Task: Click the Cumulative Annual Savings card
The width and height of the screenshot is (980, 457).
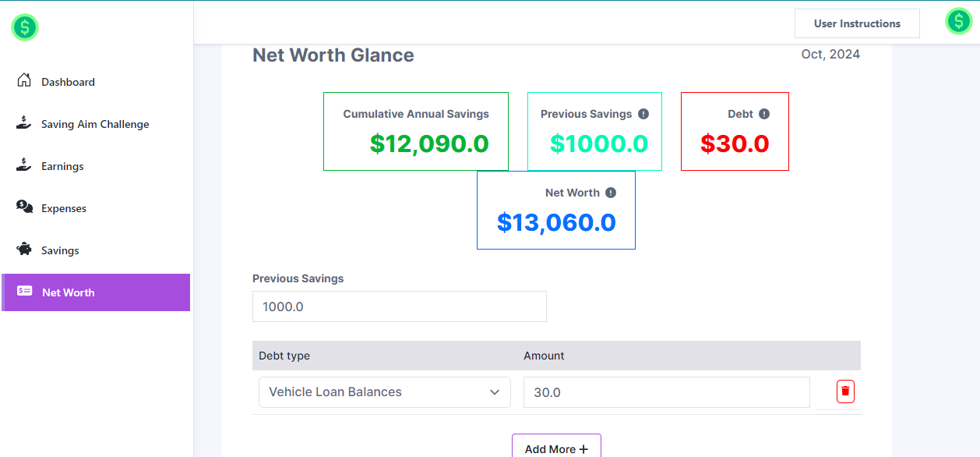Action: pyautogui.click(x=416, y=132)
